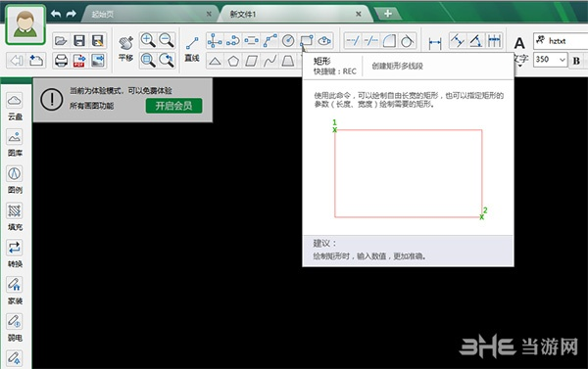Viewport: 588px width, 369px height.
Task: Select the angular dimension tool
Action: tap(475, 40)
